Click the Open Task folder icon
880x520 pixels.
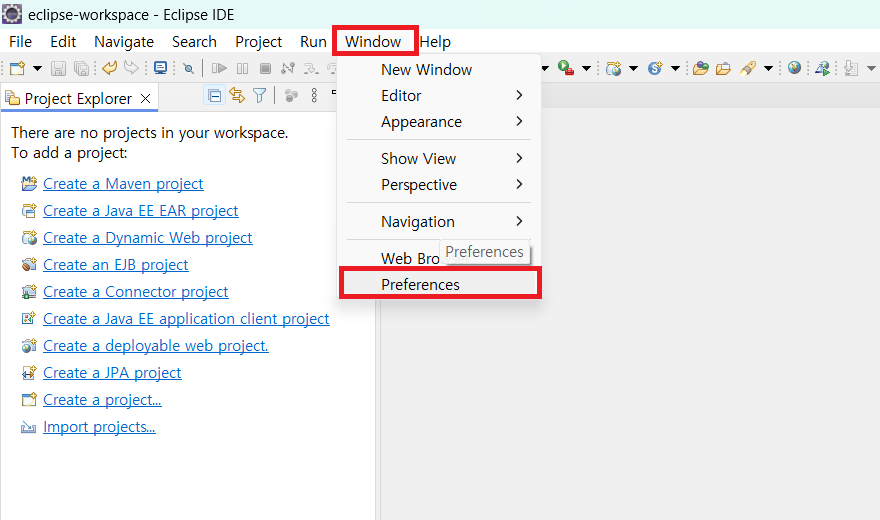723,68
